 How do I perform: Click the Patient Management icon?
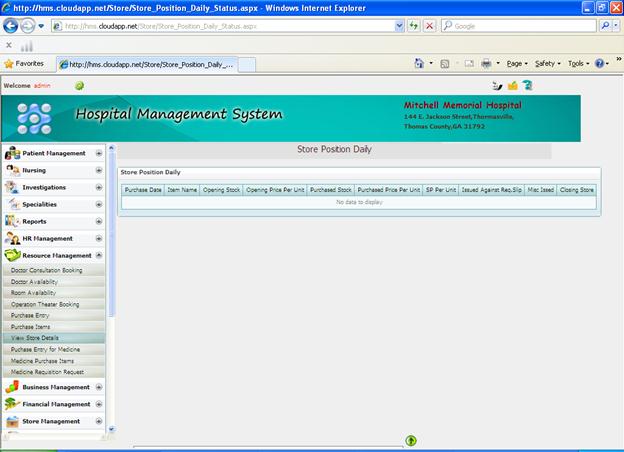click(12, 153)
